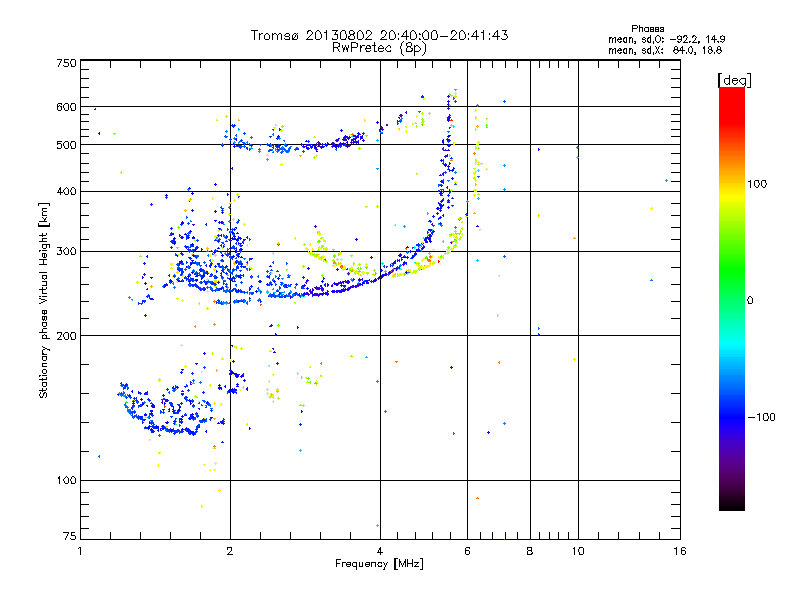
Task: Click the x-axis label '4'
Action: pyautogui.click(x=380, y=551)
